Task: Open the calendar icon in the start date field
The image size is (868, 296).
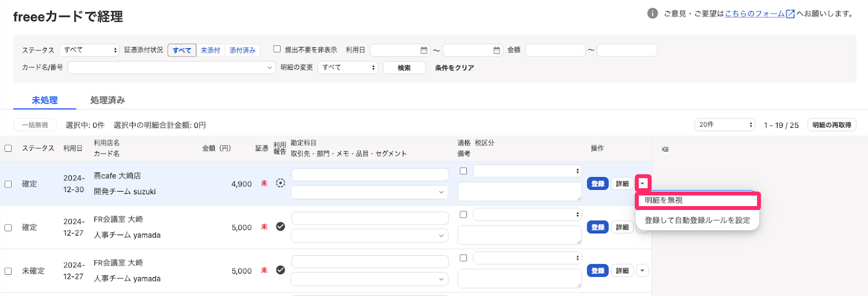Action: coord(423,50)
